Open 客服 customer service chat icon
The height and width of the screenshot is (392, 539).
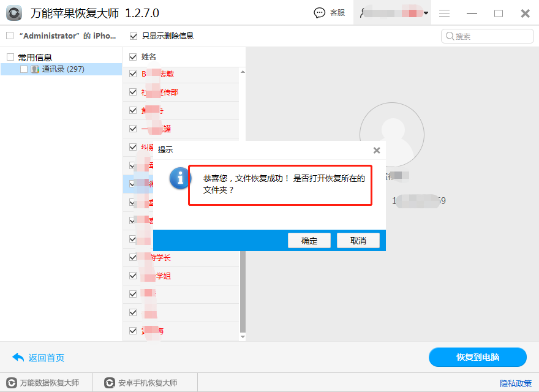[319, 13]
